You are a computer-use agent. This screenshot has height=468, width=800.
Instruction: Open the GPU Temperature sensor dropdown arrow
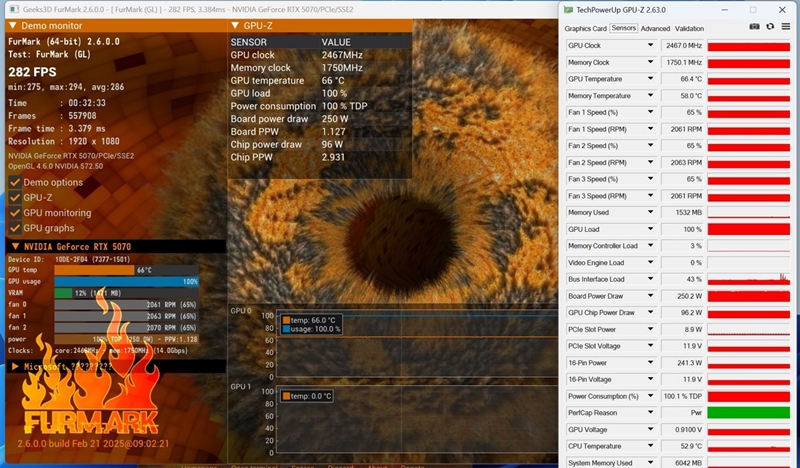click(650, 79)
